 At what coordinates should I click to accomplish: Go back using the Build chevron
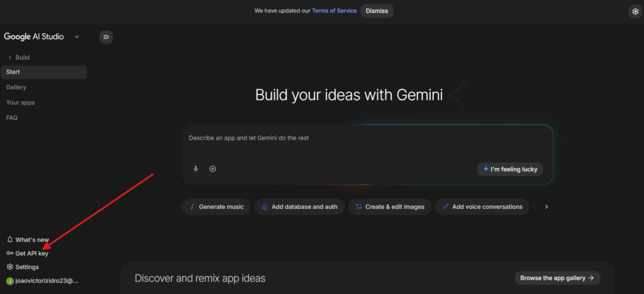point(10,57)
